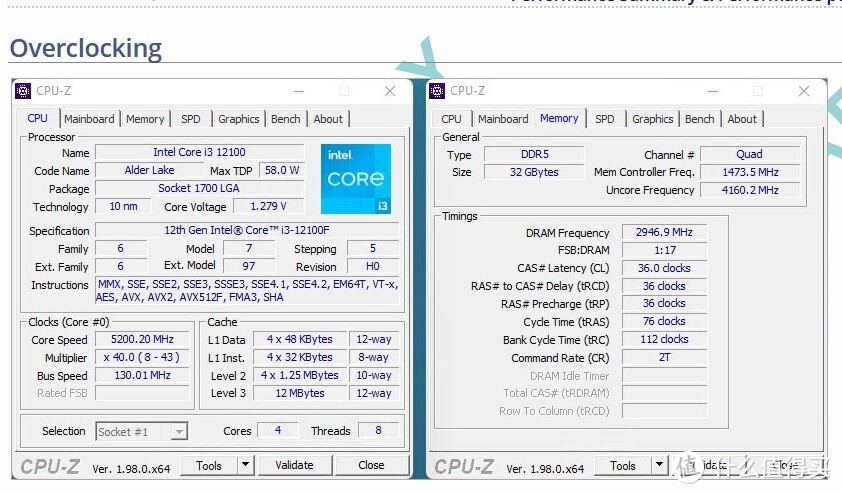Open the Bench tab in the left CPU-Z window
The height and width of the screenshot is (494, 842).
286,119
